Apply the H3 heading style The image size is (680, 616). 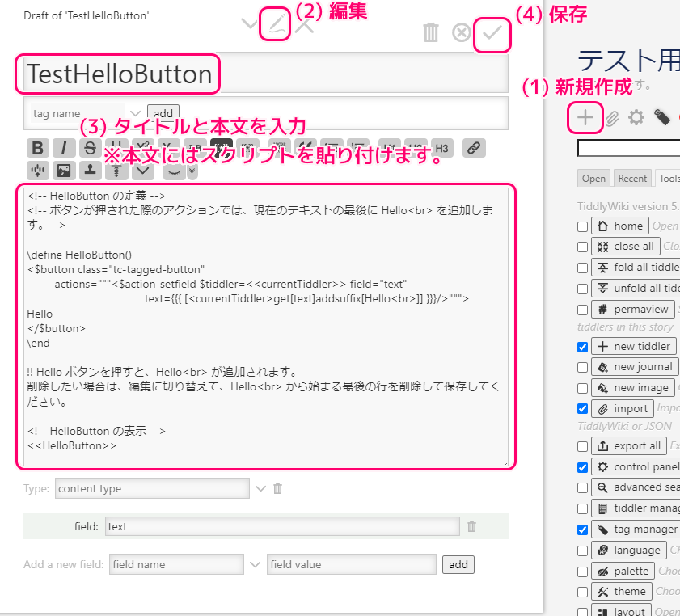point(442,149)
